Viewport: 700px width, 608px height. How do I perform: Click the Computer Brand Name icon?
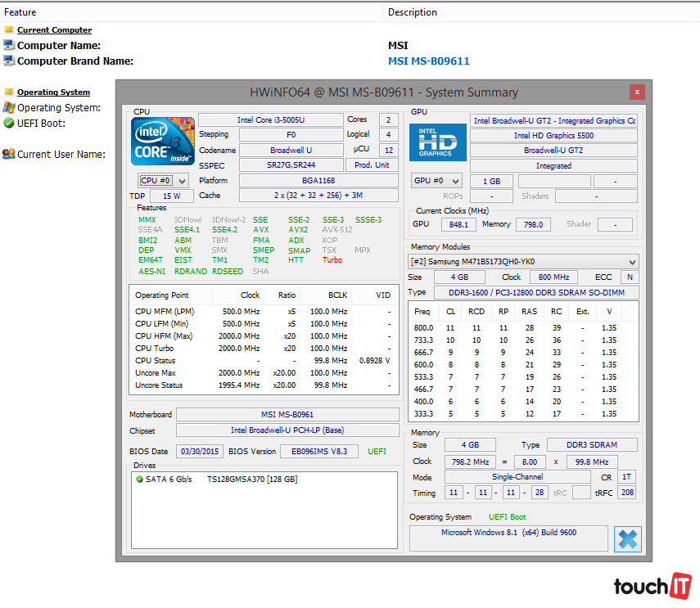[x=9, y=61]
